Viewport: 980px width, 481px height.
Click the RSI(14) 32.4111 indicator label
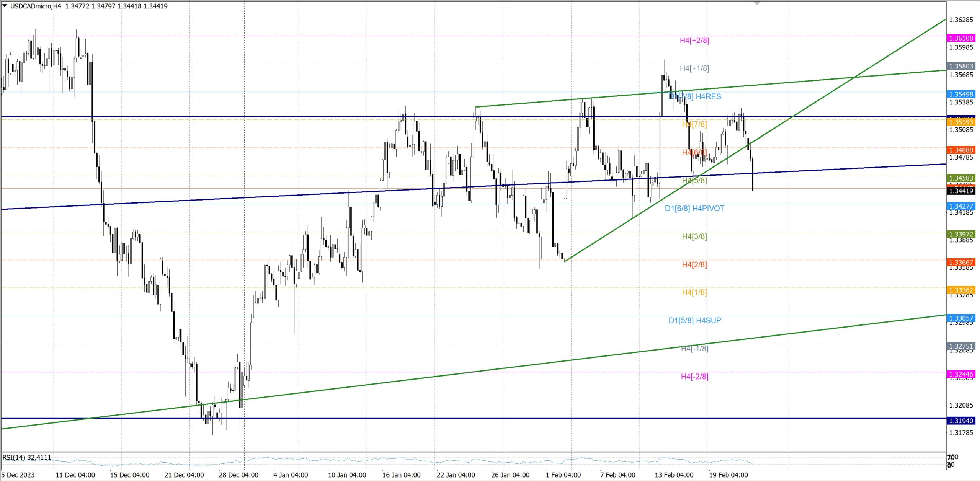[x=27, y=457]
